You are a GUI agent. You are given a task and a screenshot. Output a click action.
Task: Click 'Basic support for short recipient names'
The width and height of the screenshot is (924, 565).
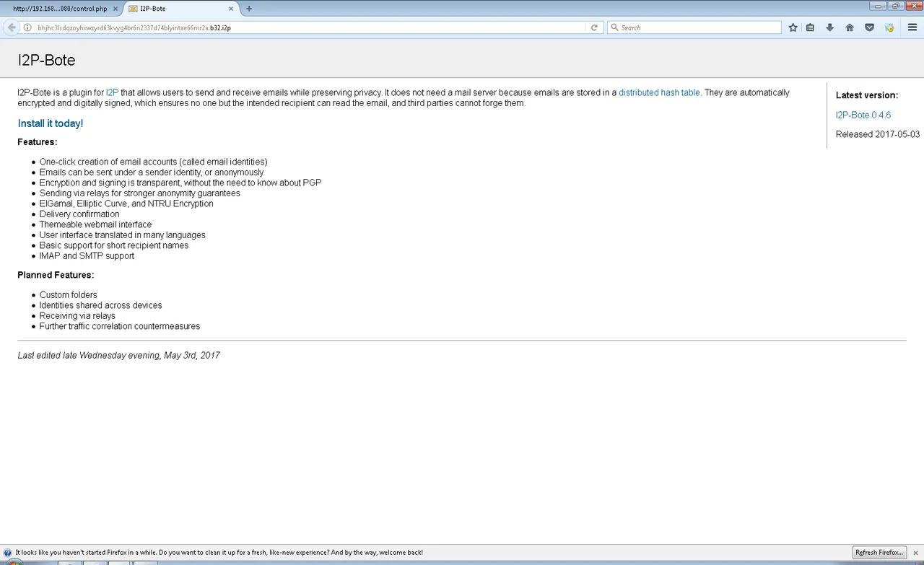114,245
